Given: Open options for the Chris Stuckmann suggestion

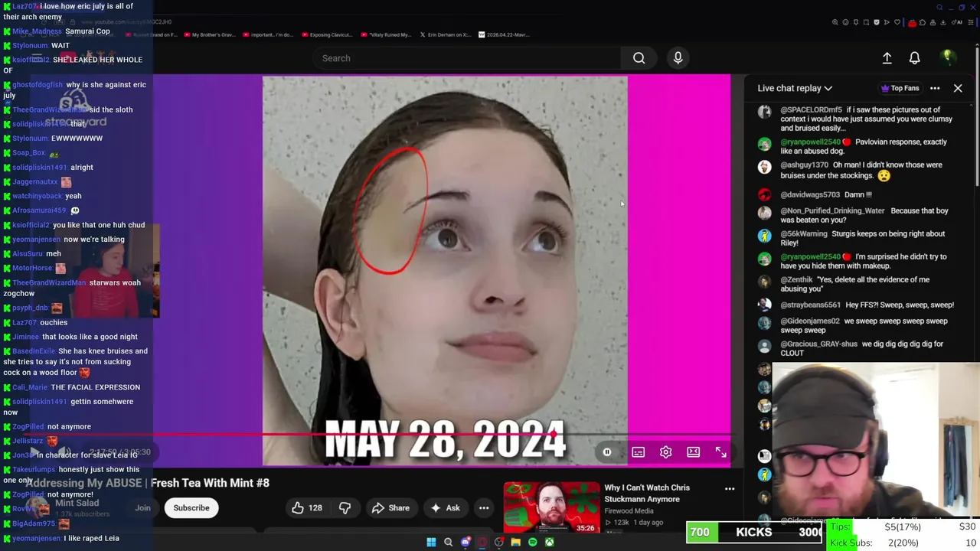Looking at the screenshot, I should 730,488.
